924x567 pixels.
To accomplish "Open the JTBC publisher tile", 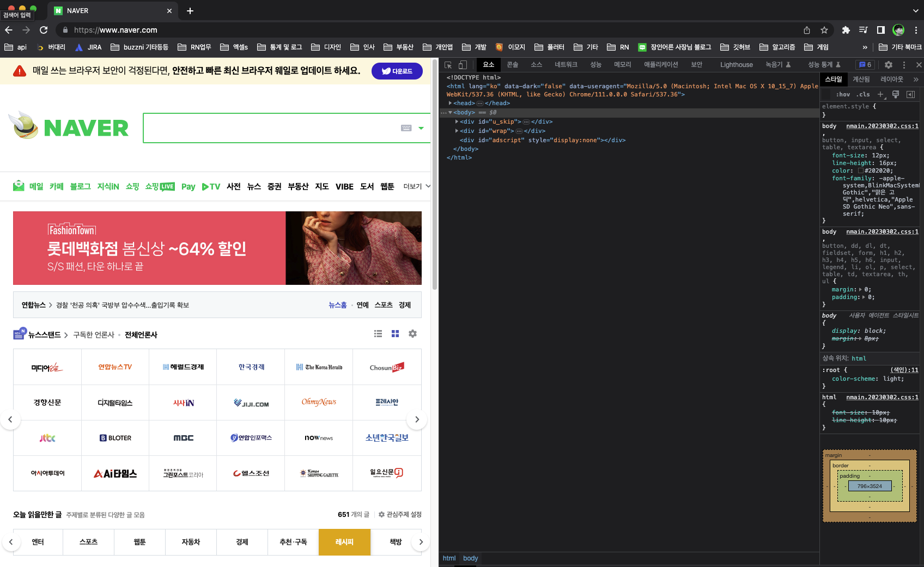I will pyautogui.click(x=47, y=438).
